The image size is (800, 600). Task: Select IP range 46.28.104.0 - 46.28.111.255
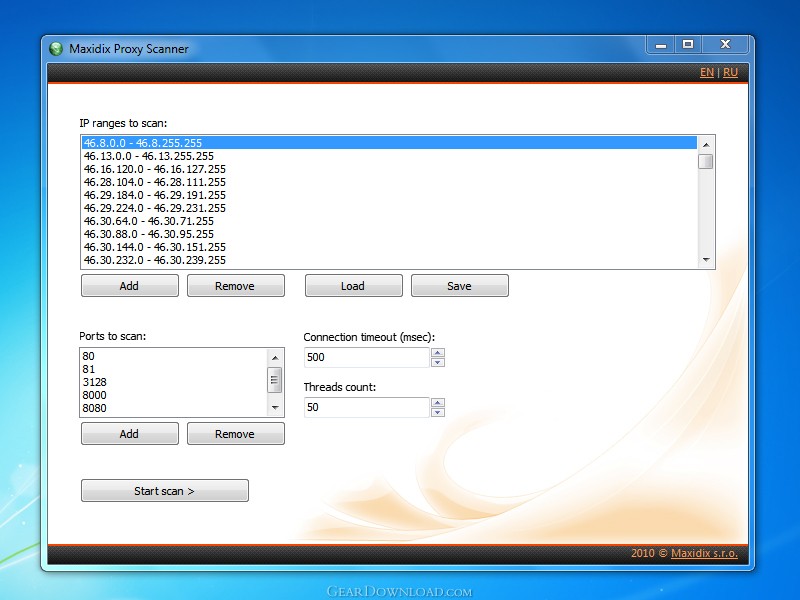pos(389,182)
